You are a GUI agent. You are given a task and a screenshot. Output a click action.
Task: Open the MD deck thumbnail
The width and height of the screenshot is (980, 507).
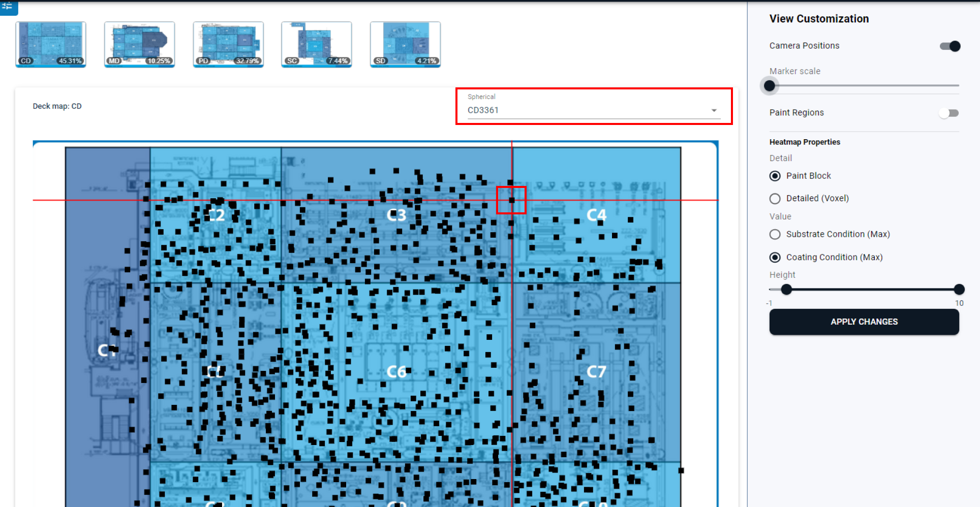[139, 44]
